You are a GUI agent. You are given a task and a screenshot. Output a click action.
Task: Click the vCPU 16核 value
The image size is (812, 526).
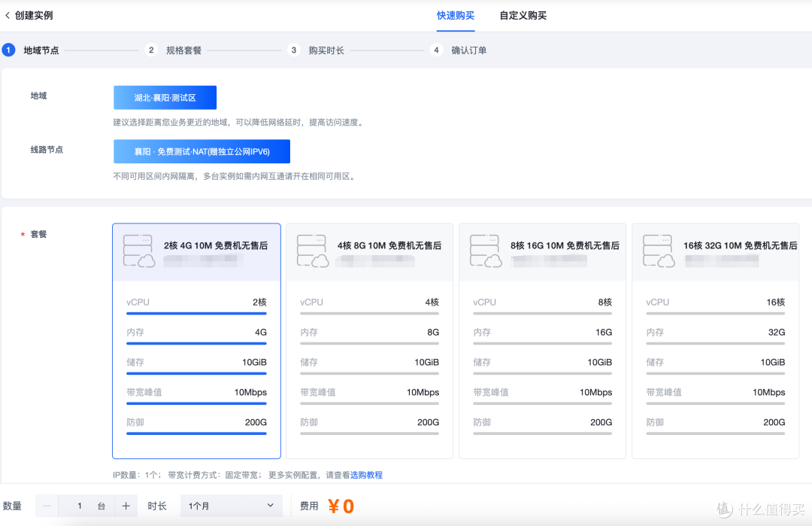776,302
